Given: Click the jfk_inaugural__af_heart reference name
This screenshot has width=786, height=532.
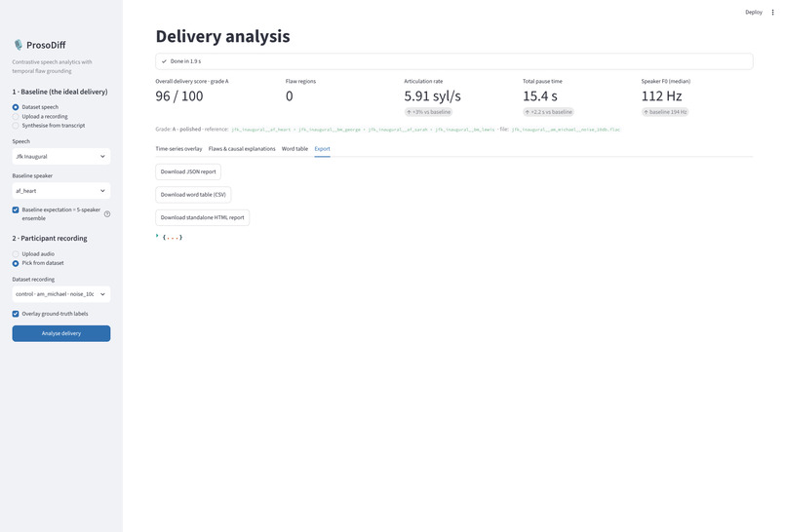Looking at the screenshot, I should point(260,130).
